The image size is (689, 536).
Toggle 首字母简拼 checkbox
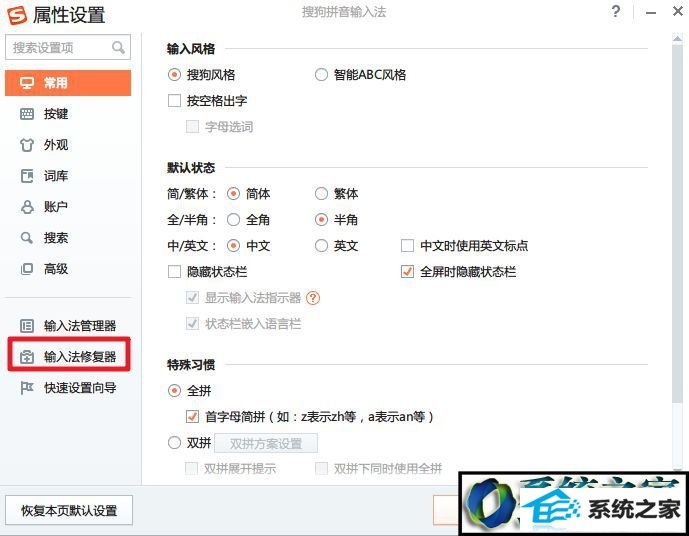(x=192, y=416)
